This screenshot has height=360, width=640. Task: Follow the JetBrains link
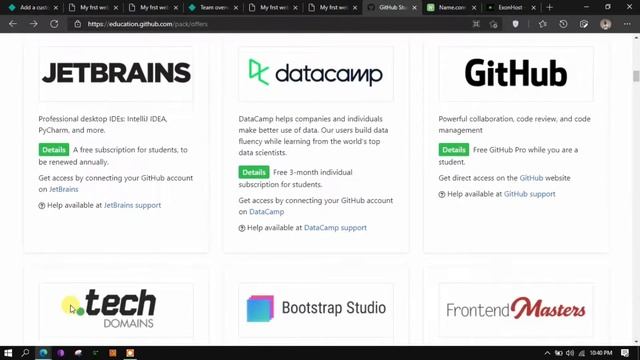point(64,189)
